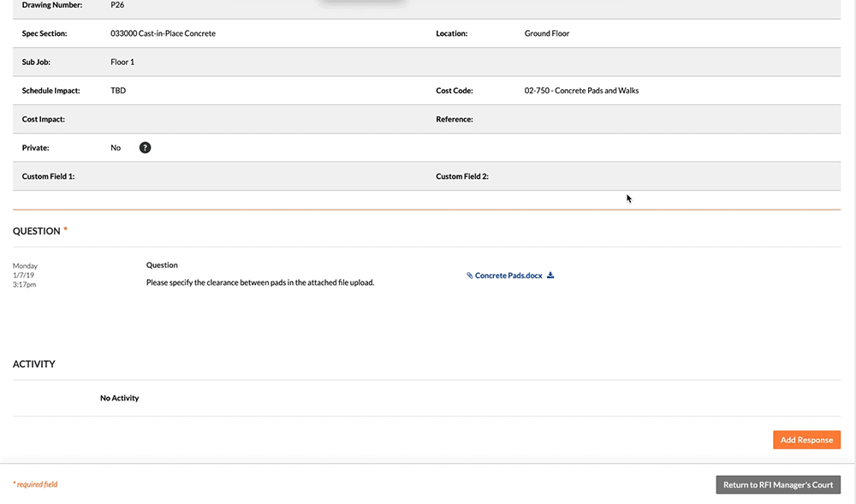Click the Add Response button
856x504 pixels.
pos(805,440)
